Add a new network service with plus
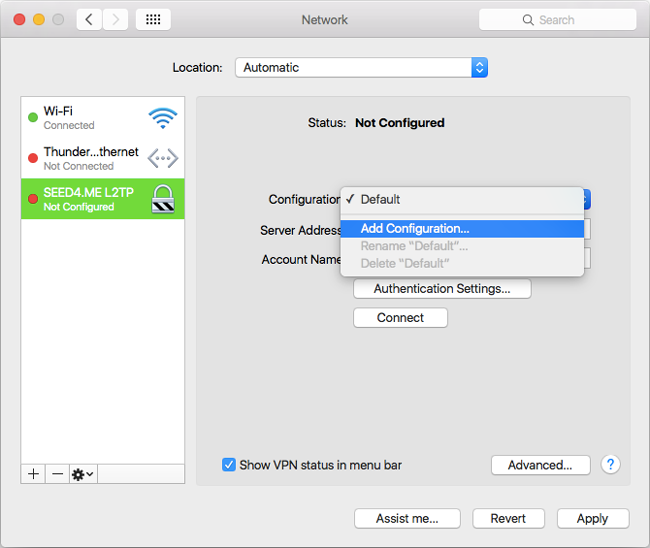 pos(34,474)
